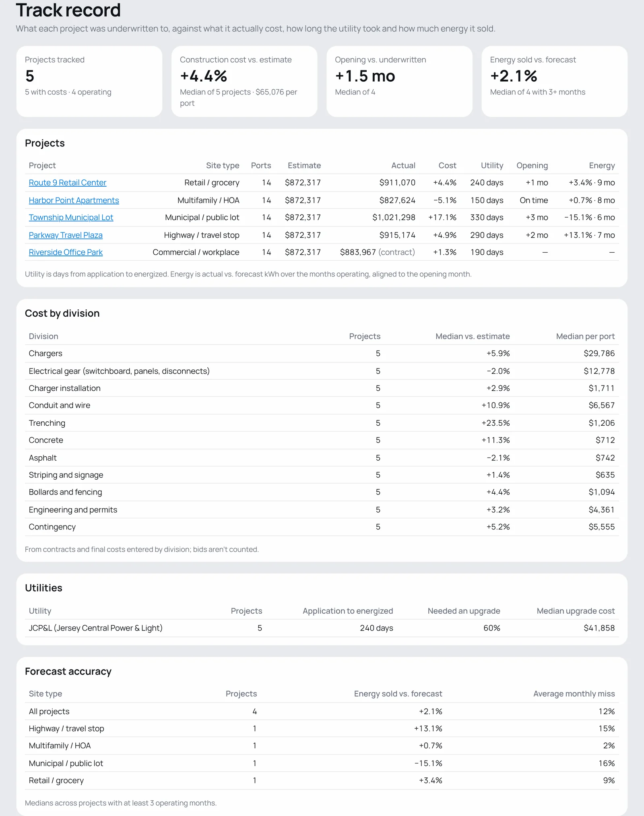Click the Striping and signage row label
Viewport: 644px width, 816px height.
66,475
